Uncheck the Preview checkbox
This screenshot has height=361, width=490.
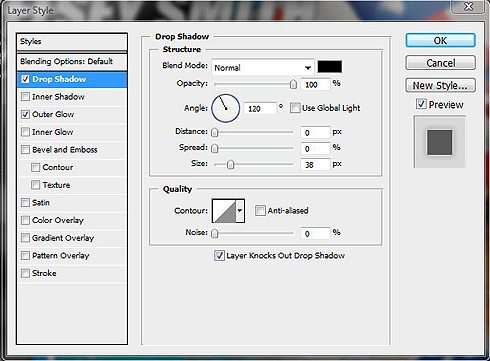coord(421,104)
